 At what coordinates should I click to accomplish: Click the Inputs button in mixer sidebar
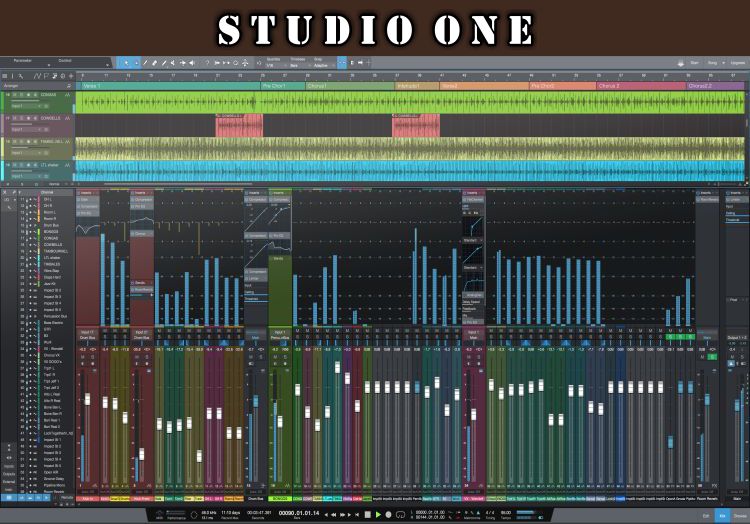[x=9, y=467]
